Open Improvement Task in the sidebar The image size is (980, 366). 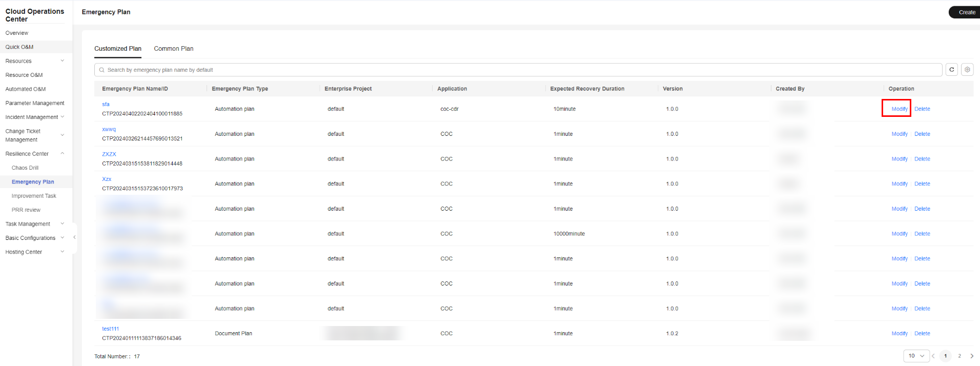point(34,196)
